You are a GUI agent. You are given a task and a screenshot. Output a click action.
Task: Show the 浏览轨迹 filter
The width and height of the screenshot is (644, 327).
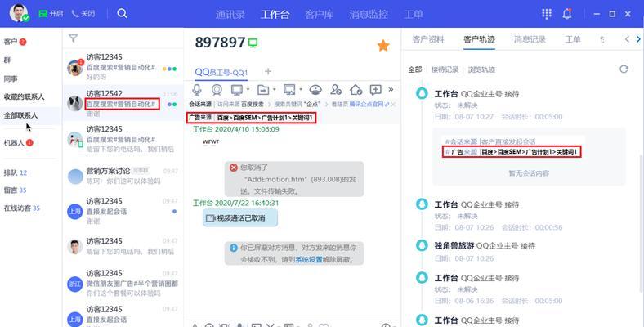481,69
